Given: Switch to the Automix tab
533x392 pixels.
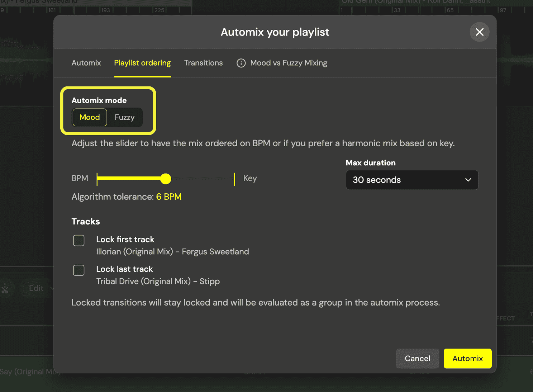Looking at the screenshot, I should 86,63.
